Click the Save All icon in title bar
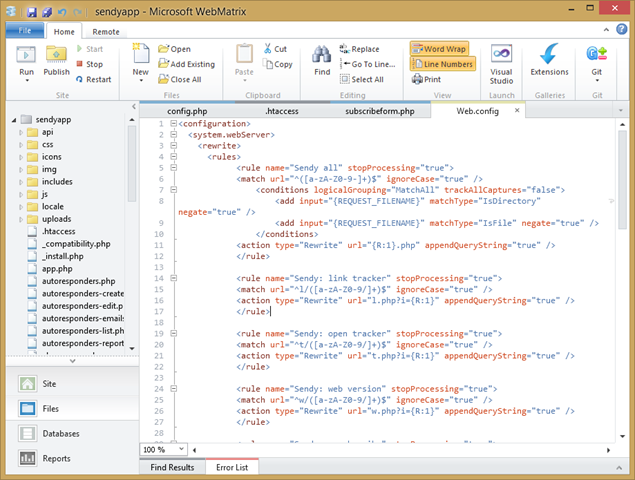The image size is (635, 480). pos(47,12)
